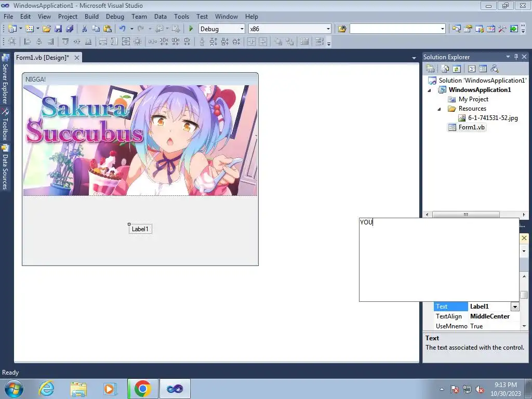Viewport: 532px width, 399px height.
Task: Click the Make Horizontal Spacing Equal icon
Action: (x=152, y=42)
